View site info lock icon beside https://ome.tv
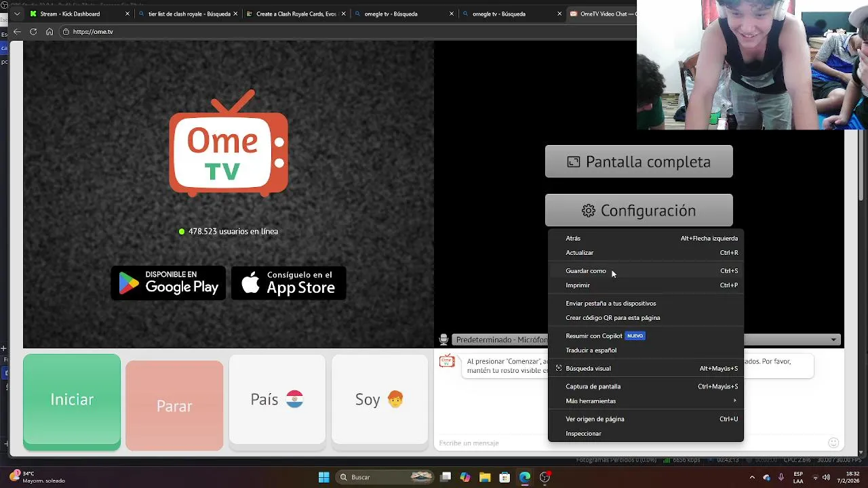868x488 pixels. pos(66,32)
